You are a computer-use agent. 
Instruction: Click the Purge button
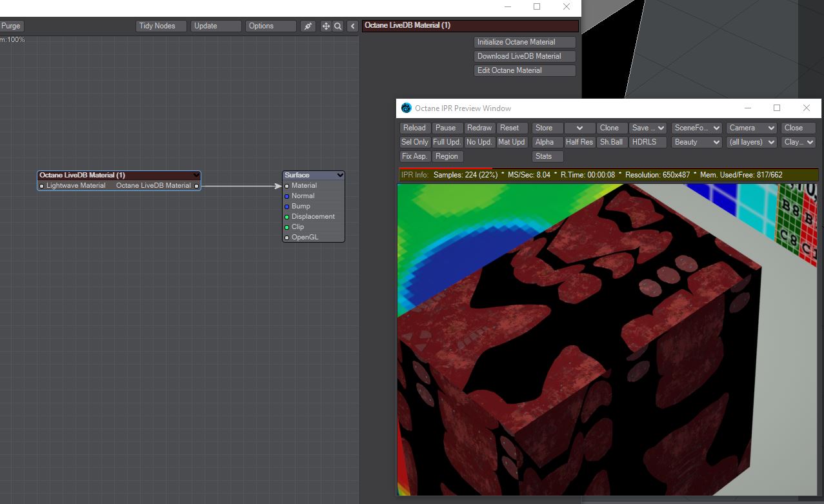[x=11, y=26]
